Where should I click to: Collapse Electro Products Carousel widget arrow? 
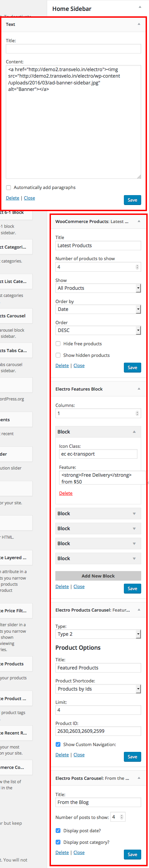tap(139, 610)
